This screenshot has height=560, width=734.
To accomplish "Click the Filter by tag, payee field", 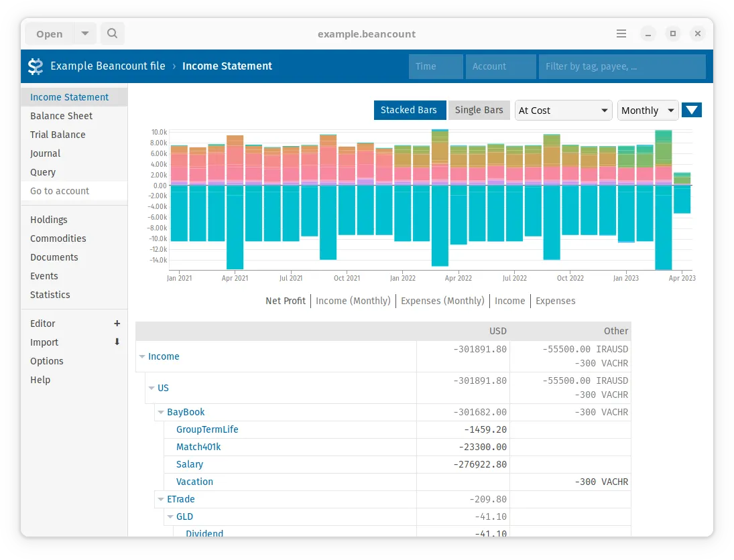I will coord(622,66).
